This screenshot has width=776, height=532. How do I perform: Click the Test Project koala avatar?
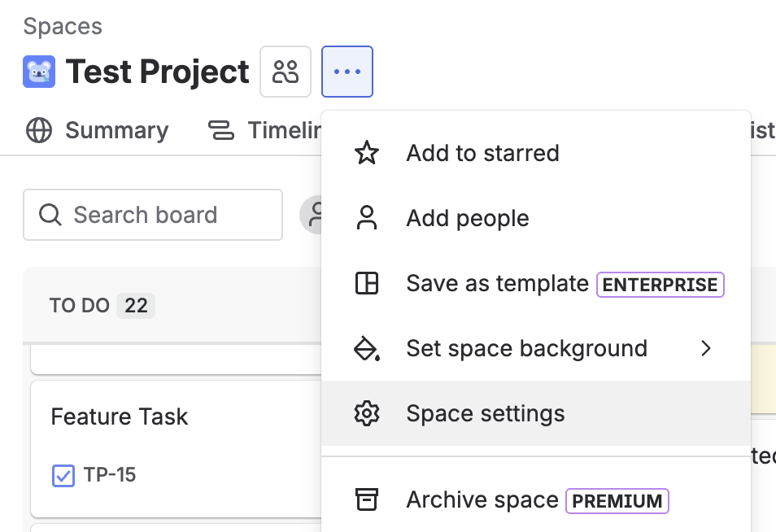(39, 72)
